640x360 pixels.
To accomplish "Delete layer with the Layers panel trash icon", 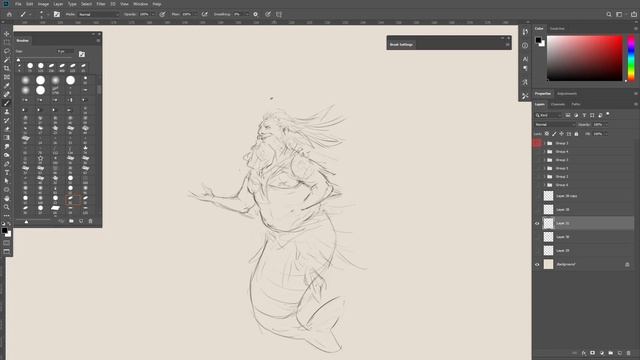I will 629,353.
